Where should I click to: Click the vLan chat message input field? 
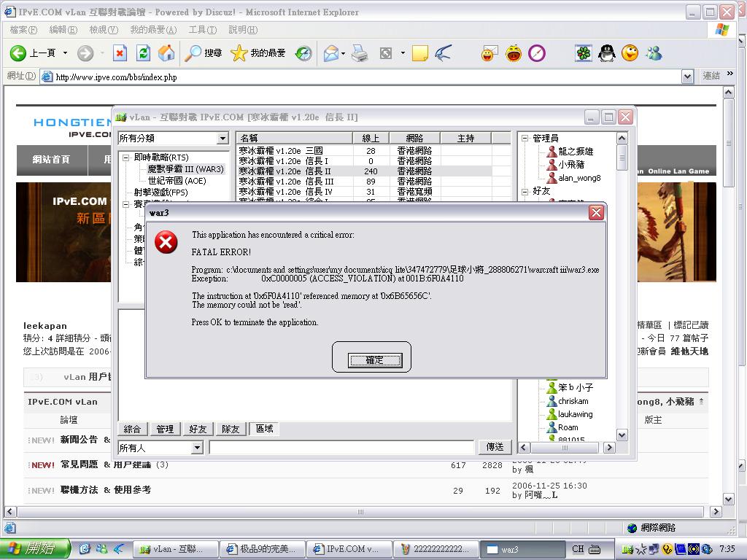(341, 448)
